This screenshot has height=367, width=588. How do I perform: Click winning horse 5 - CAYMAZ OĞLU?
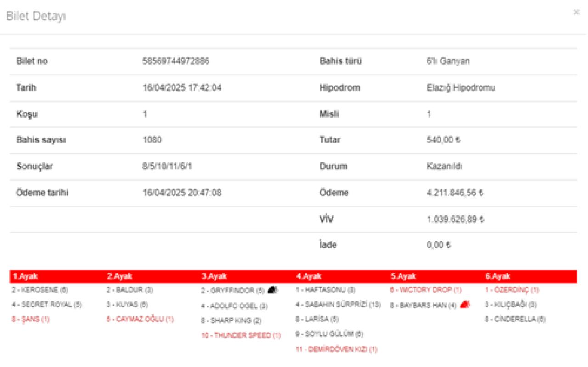tap(140, 319)
